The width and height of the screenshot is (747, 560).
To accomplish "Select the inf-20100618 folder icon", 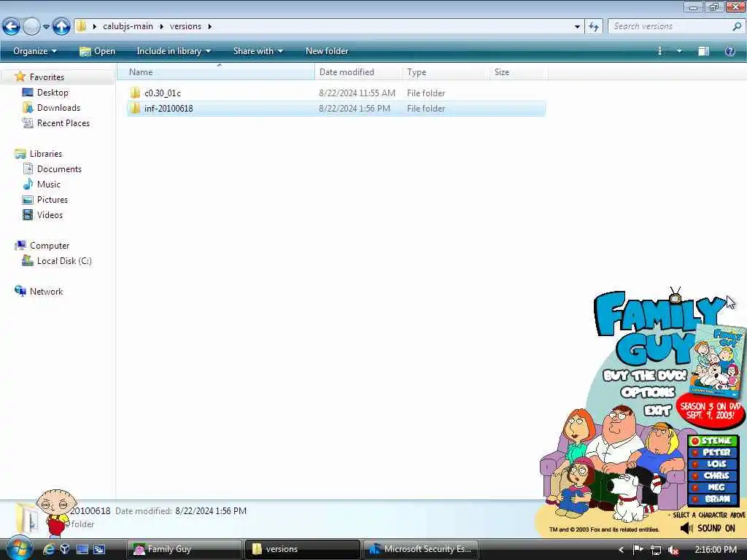I will pyautogui.click(x=135, y=109).
